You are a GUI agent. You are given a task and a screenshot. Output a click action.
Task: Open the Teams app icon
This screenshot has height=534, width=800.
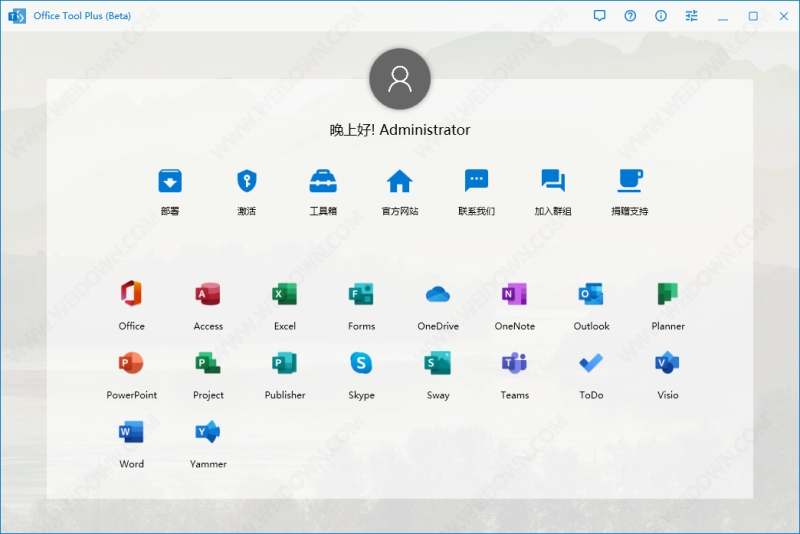[514, 363]
